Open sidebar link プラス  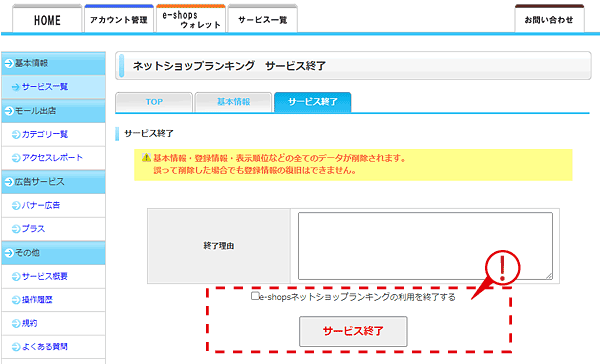(x=33, y=229)
